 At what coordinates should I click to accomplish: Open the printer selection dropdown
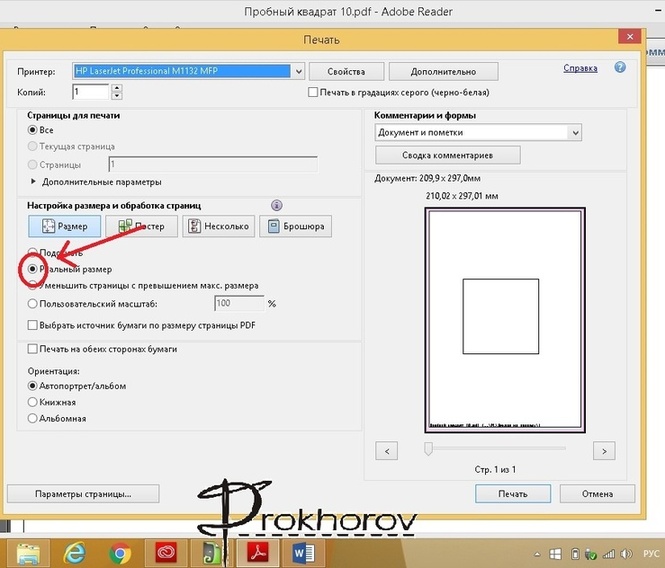coord(297,71)
